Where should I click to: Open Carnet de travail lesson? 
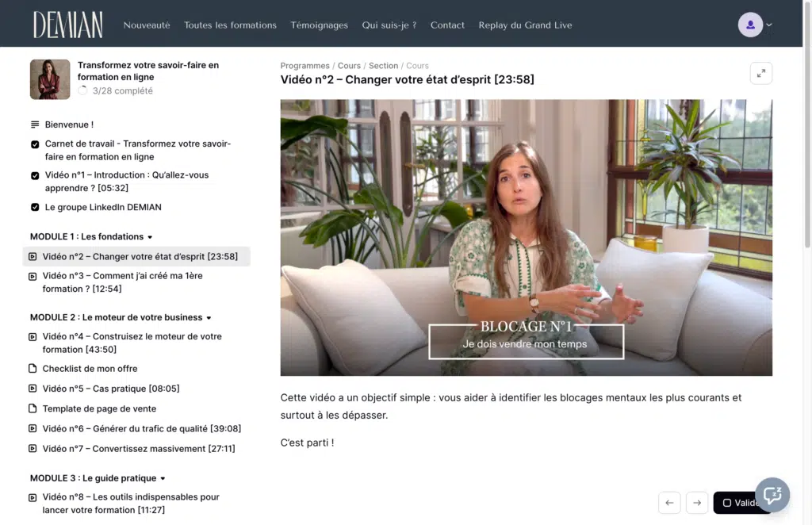click(138, 150)
